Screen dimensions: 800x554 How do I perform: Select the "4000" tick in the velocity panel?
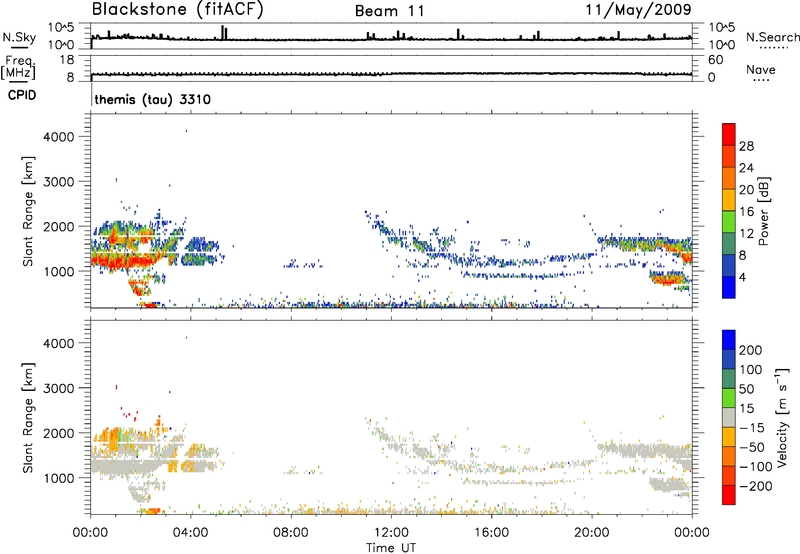(59, 343)
